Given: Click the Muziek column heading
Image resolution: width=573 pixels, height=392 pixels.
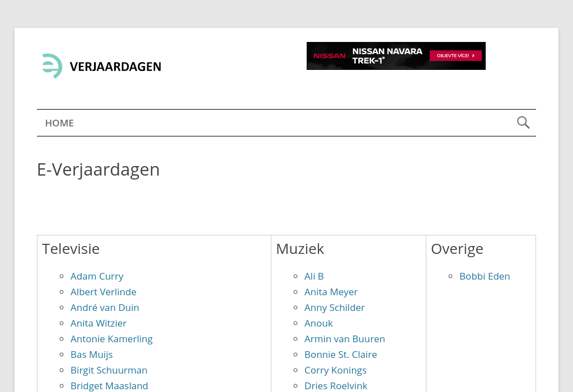Looking at the screenshot, I should (300, 249).
